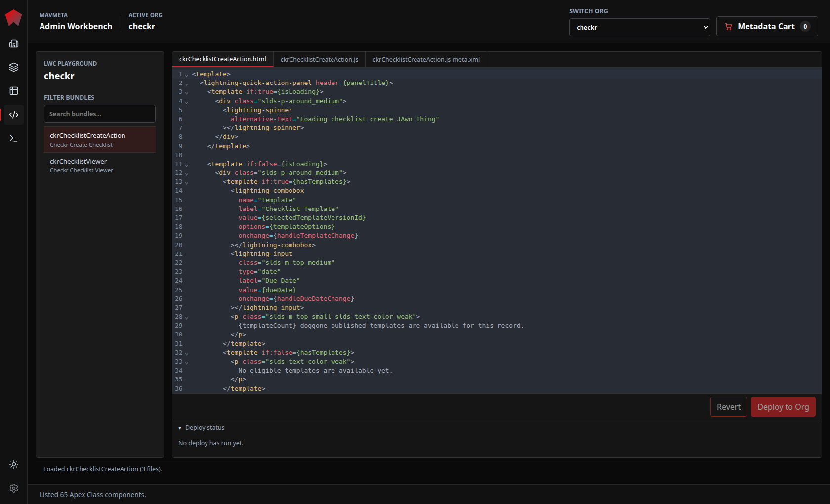
Task: Open the Switch Org dropdown showing checkr
Action: click(639, 27)
